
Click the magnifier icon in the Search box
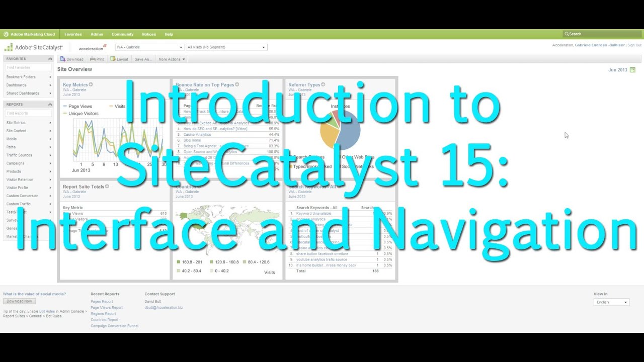567,34
